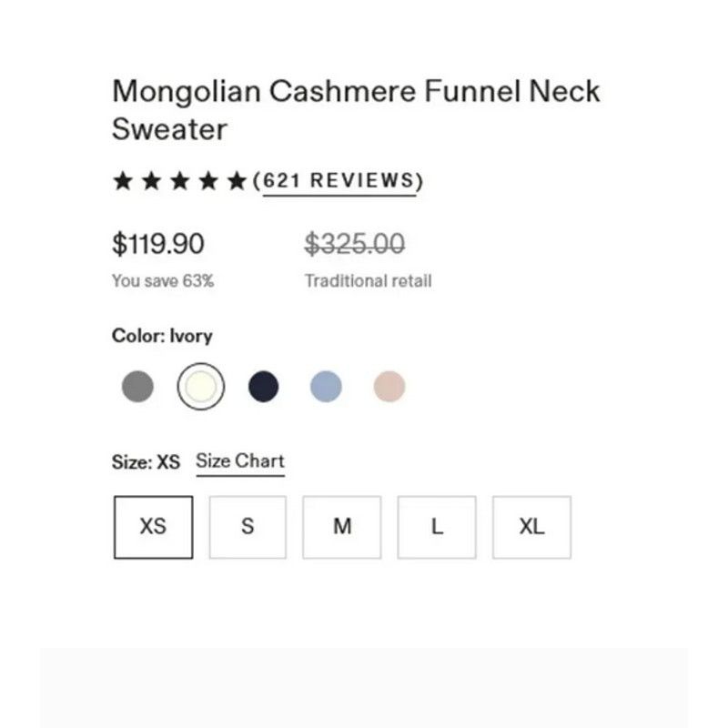
Task: Click the $119.90 sale price
Action: [158, 244]
